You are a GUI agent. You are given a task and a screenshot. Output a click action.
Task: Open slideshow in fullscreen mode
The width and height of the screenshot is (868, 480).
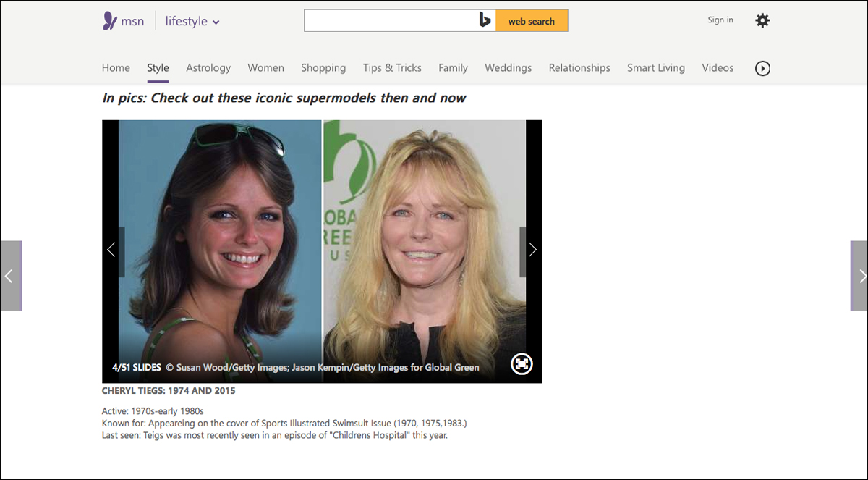coord(522,364)
